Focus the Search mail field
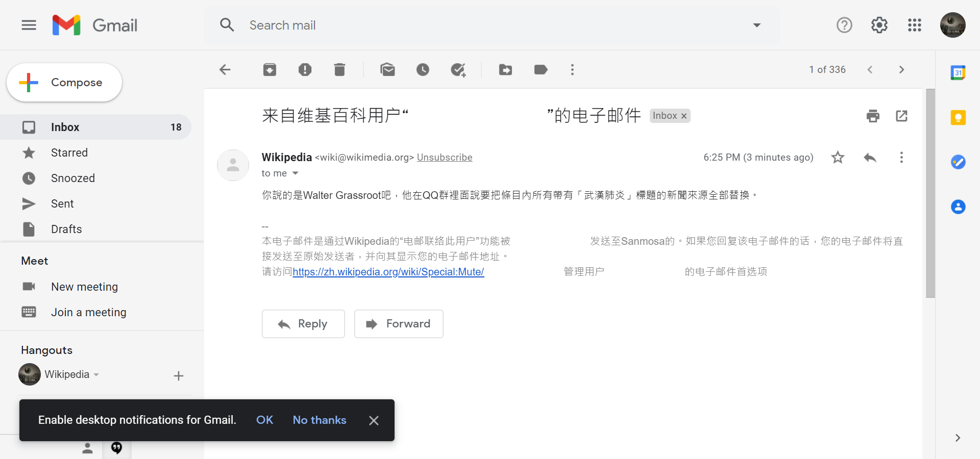This screenshot has height=459, width=980. (x=492, y=25)
